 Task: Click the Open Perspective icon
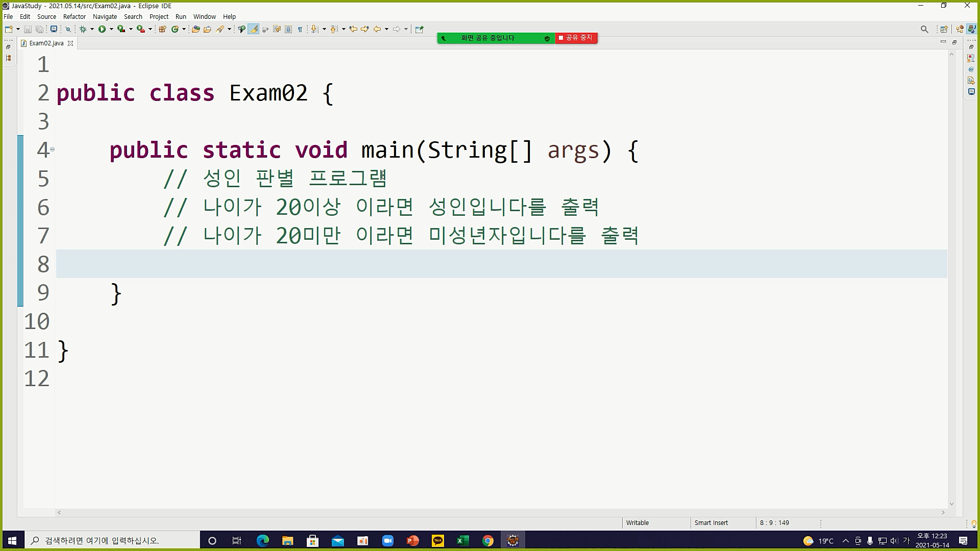(944, 29)
